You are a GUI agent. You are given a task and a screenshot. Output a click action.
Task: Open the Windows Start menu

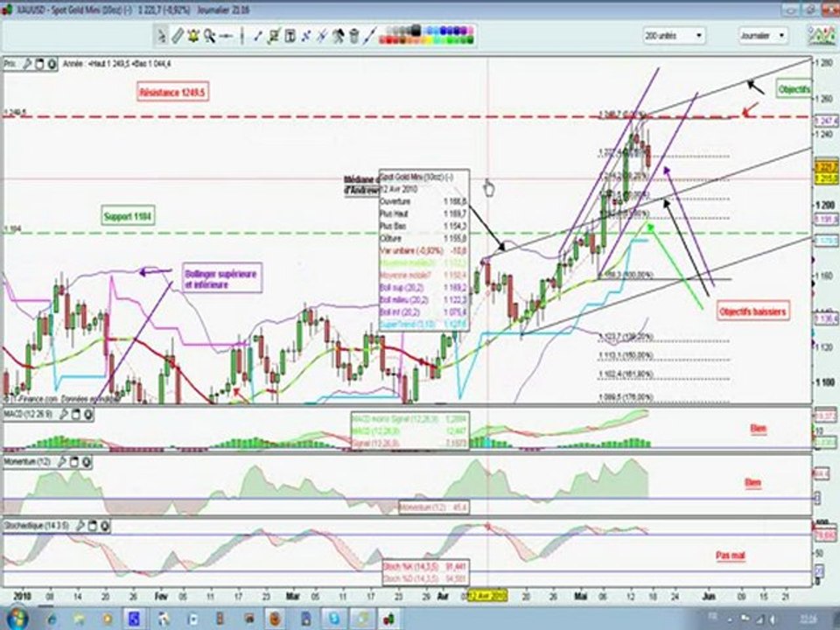[17, 618]
